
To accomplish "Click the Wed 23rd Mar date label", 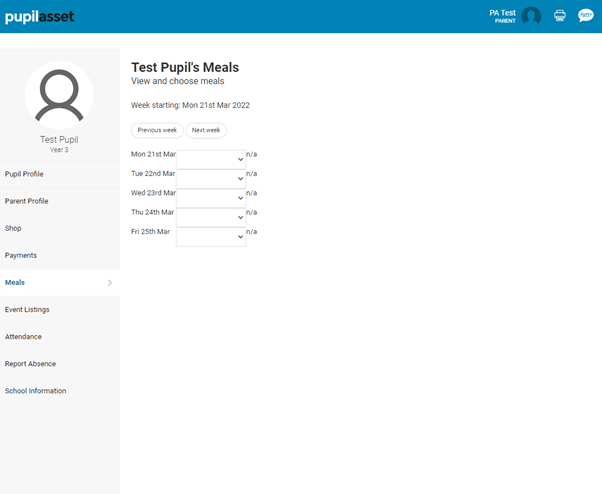I will click(x=153, y=193).
